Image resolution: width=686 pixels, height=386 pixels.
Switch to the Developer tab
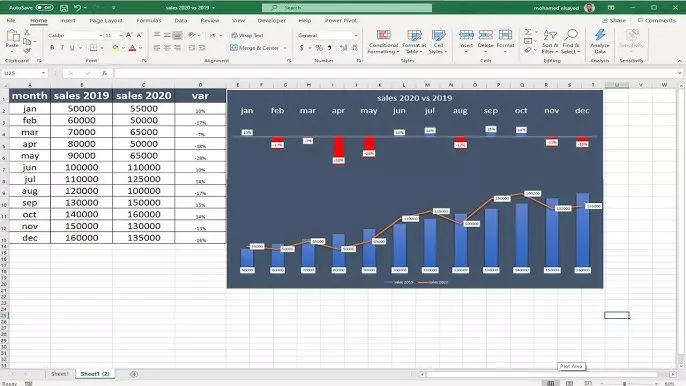click(x=271, y=21)
